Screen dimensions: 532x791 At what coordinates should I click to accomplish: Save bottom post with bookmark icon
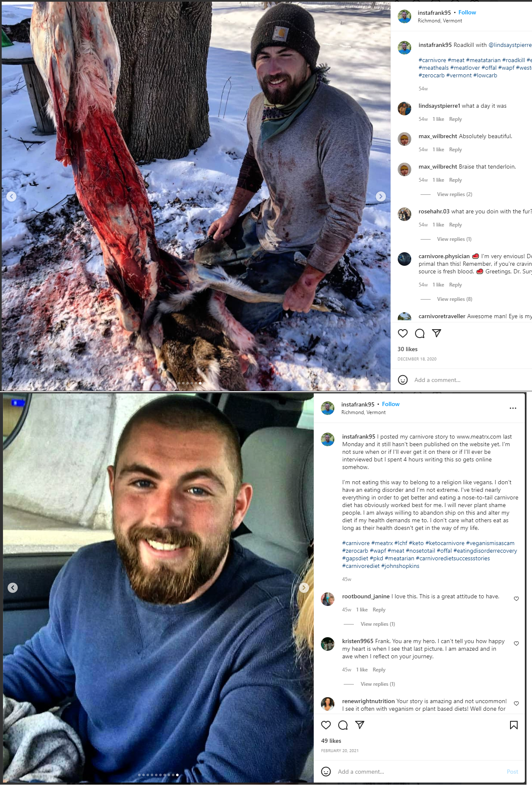[514, 725]
